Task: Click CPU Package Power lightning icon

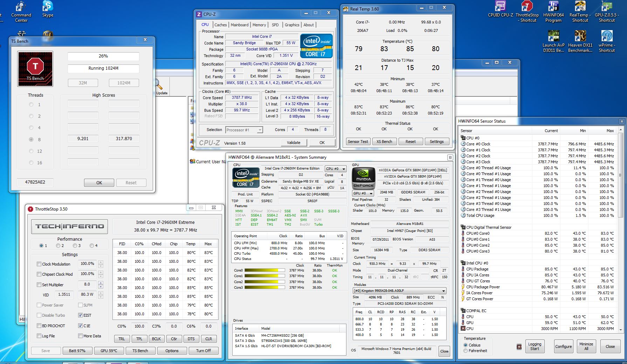Action: pyautogui.click(x=463, y=287)
